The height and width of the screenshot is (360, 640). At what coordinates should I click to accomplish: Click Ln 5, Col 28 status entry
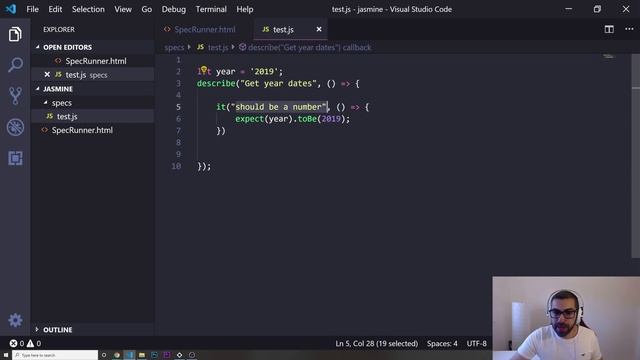[x=376, y=344]
